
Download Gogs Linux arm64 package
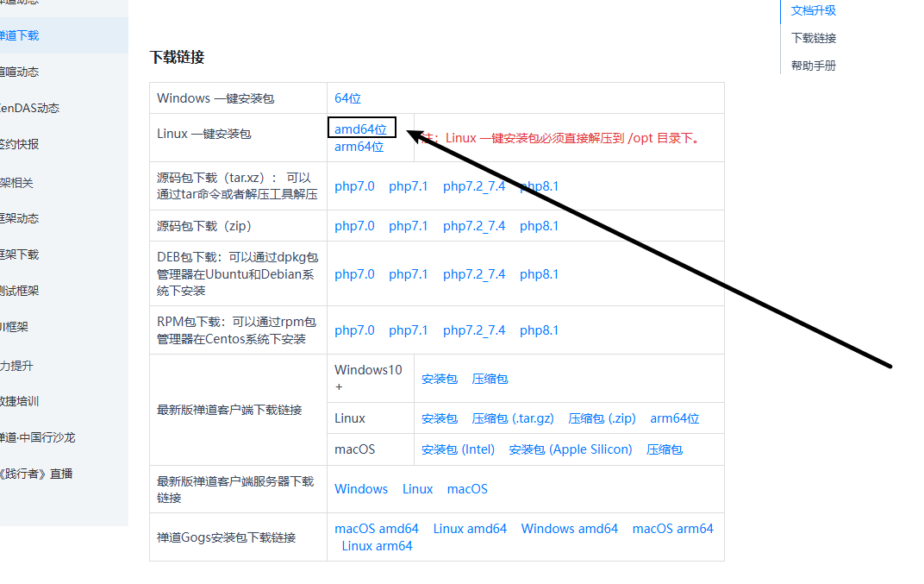378,546
